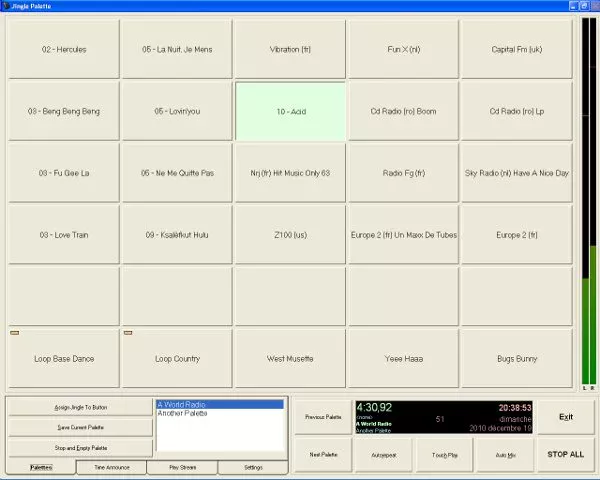Click Assign Jingle To Button
Image resolution: width=600 pixels, height=480 pixels.
tap(80, 407)
